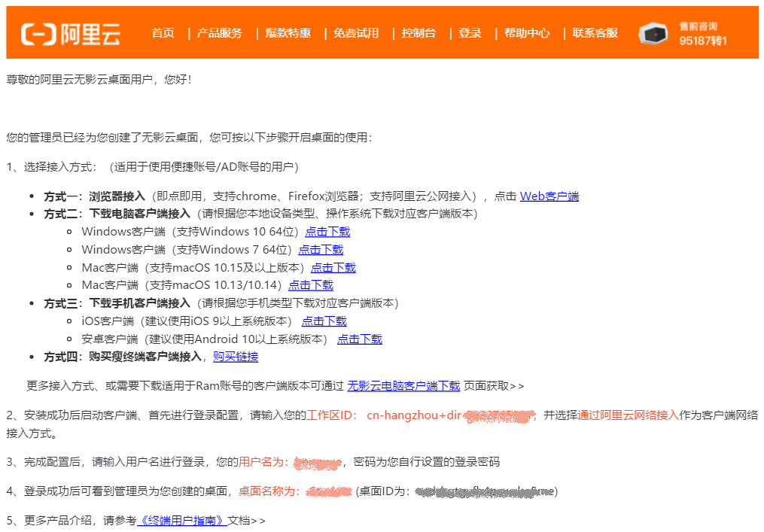Open the 产品服务 menu item
Viewport: 764px width, 532px height.
pos(219,32)
